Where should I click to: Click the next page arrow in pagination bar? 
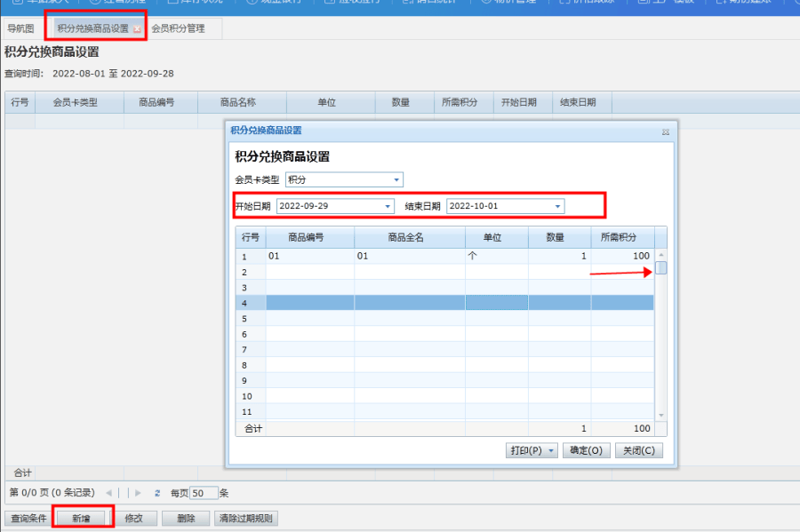point(136,491)
